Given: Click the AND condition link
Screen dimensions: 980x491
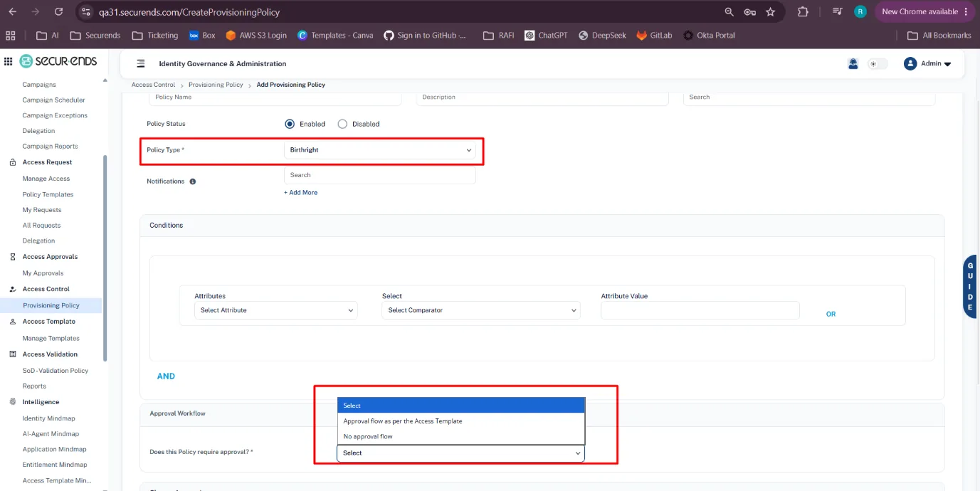Looking at the screenshot, I should point(166,376).
